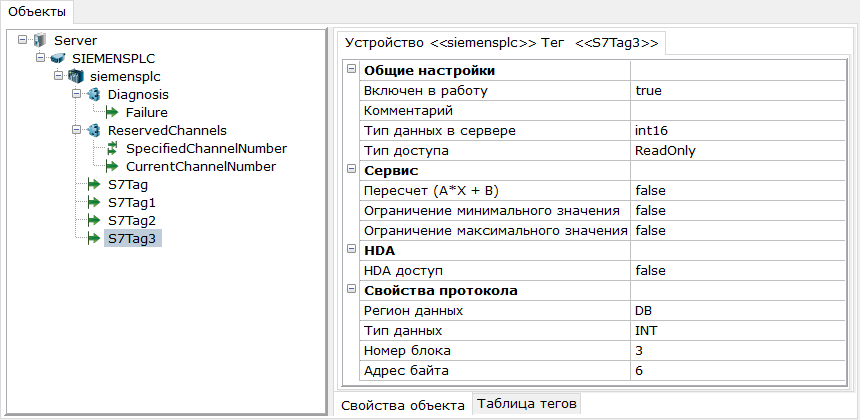
Task: Collapse the Server tree node
Action: [x=22, y=39]
